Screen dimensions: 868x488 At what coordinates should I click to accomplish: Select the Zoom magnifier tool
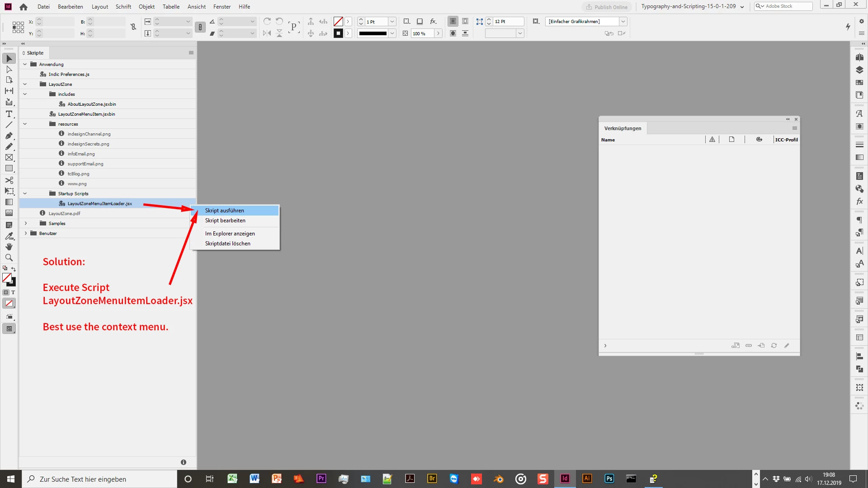coord(9,258)
